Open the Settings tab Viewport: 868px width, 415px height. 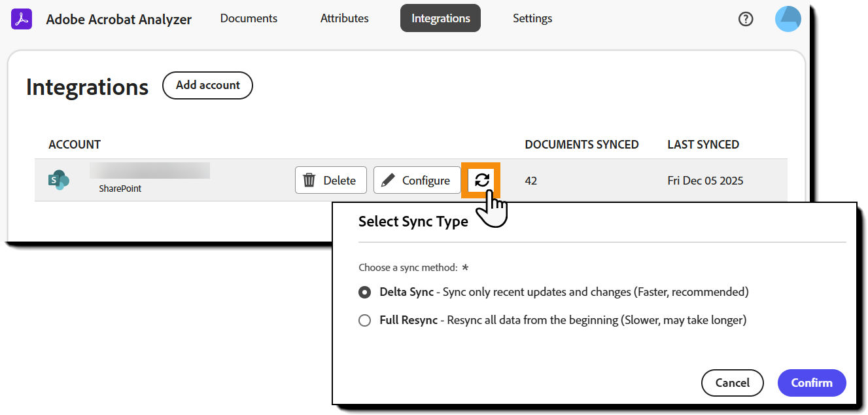[x=532, y=18]
